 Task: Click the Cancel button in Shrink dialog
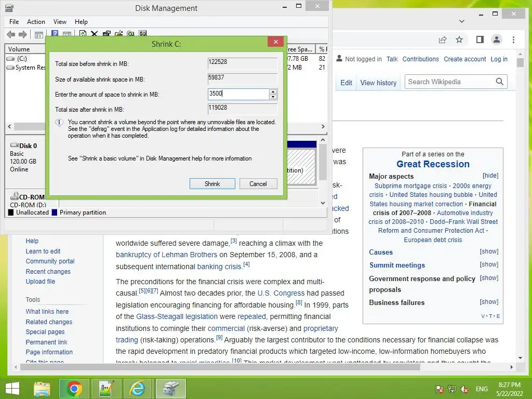coord(258,183)
